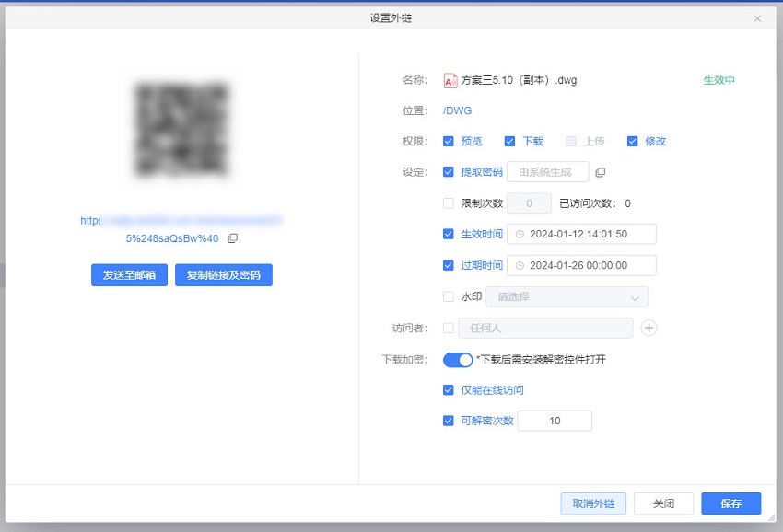Click the plus icon beside the 访问者 field
The image size is (783, 532).
click(x=650, y=328)
